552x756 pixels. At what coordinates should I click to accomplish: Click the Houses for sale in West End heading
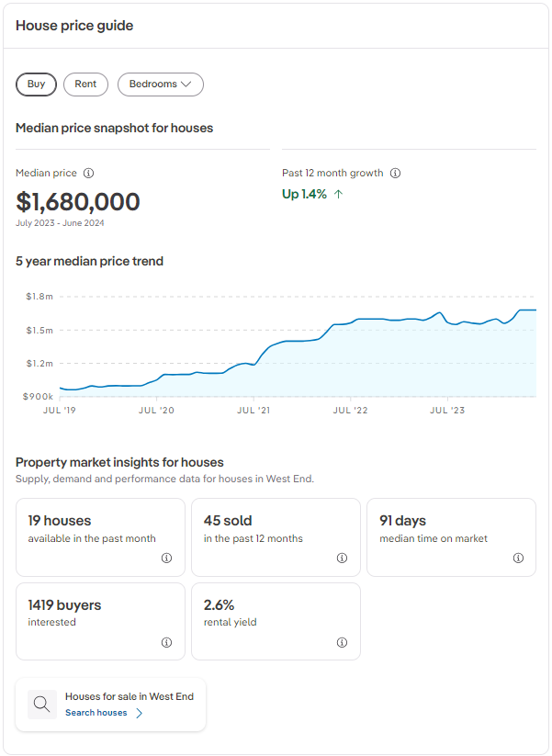pyautogui.click(x=130, y=696)
